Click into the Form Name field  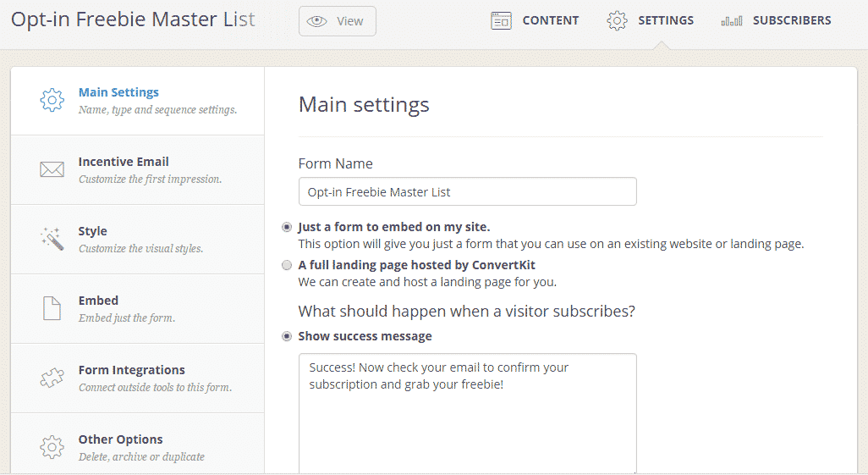click(x=467, y=191)
